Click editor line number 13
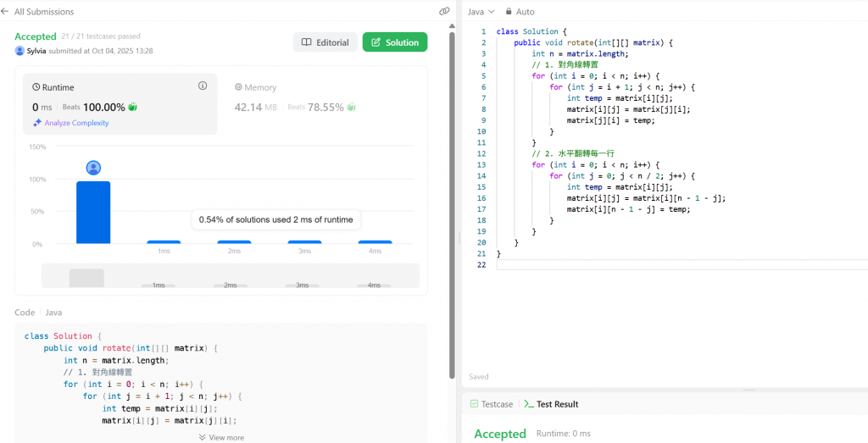Viewport: 868px width, 443px height. (x=481, y=165)
